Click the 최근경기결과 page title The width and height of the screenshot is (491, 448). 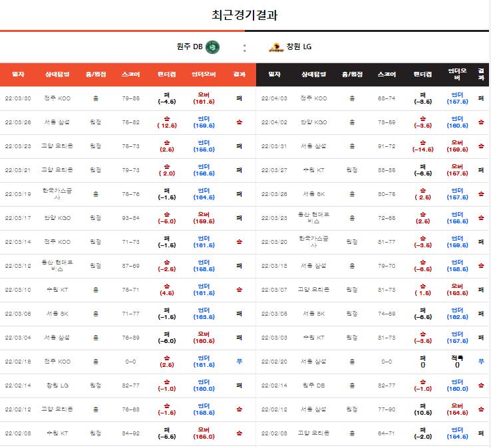click(245, 15)
